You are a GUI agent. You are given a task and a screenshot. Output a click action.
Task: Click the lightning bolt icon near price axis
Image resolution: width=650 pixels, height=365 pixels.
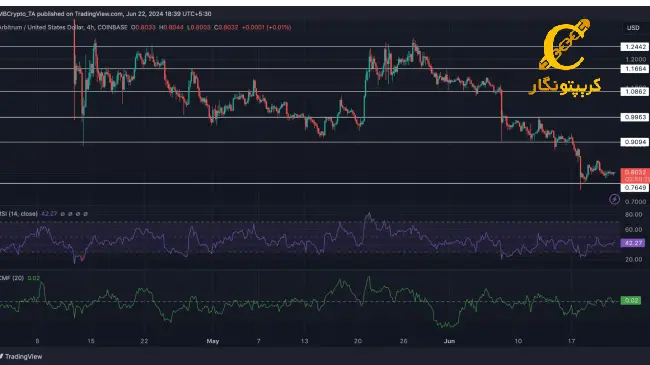coord(614,200)
